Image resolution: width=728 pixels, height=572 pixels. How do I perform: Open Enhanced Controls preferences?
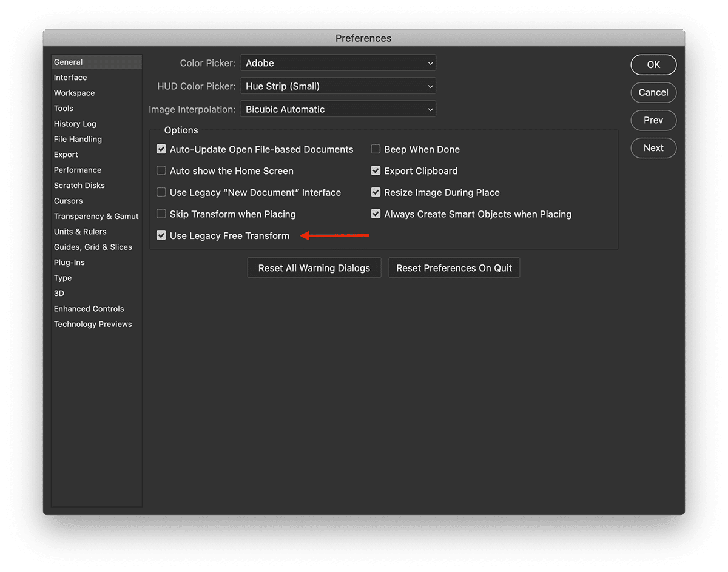pos(97,309)
